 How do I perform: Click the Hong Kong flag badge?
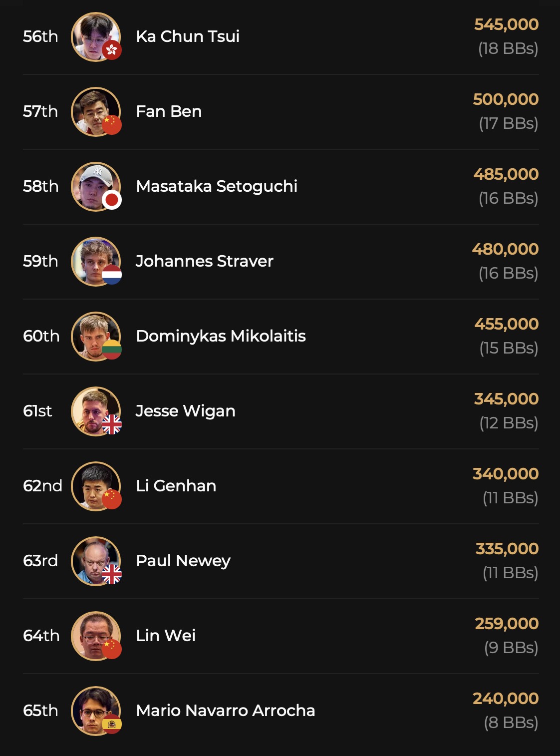coord(112,50)
